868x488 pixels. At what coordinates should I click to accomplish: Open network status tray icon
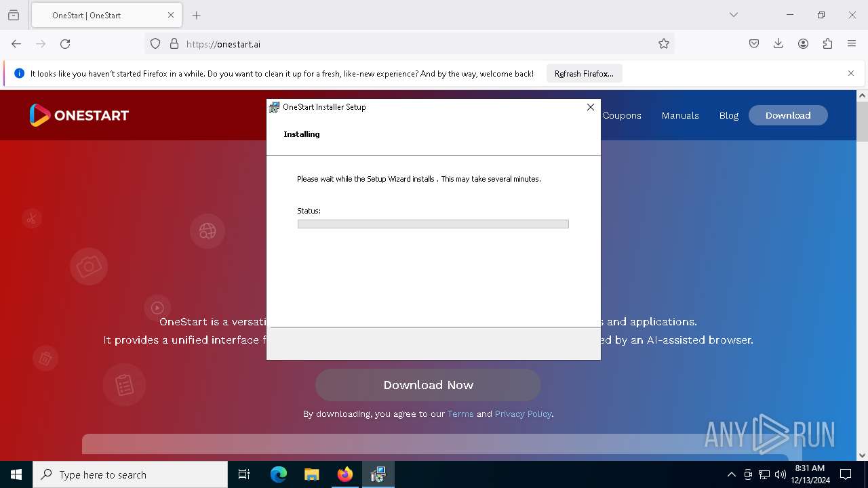pyautogui.click(x=764, y=474)
